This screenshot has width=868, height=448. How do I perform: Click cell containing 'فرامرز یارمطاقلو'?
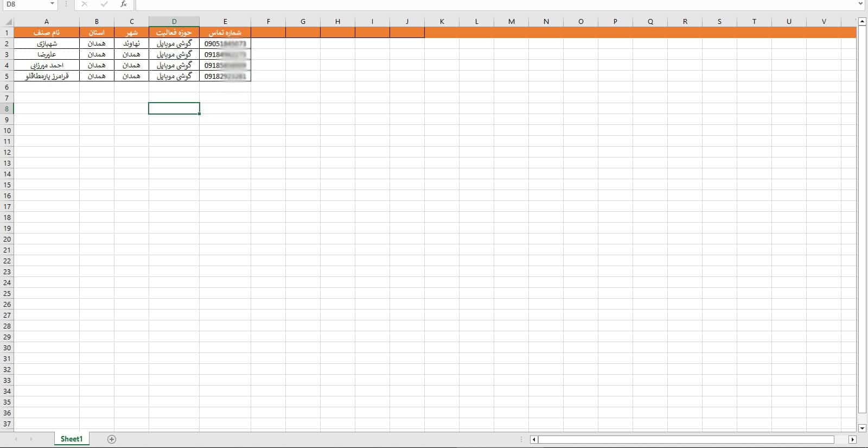(x=47, y=76)
